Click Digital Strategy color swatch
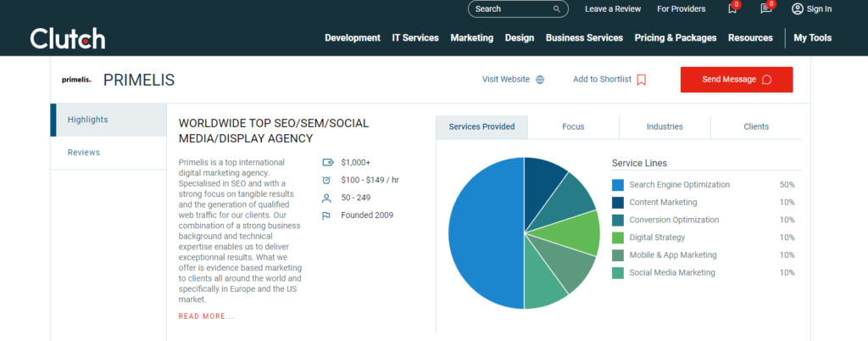868x341 pixels. pyautogui.click(x=618, y=238)
